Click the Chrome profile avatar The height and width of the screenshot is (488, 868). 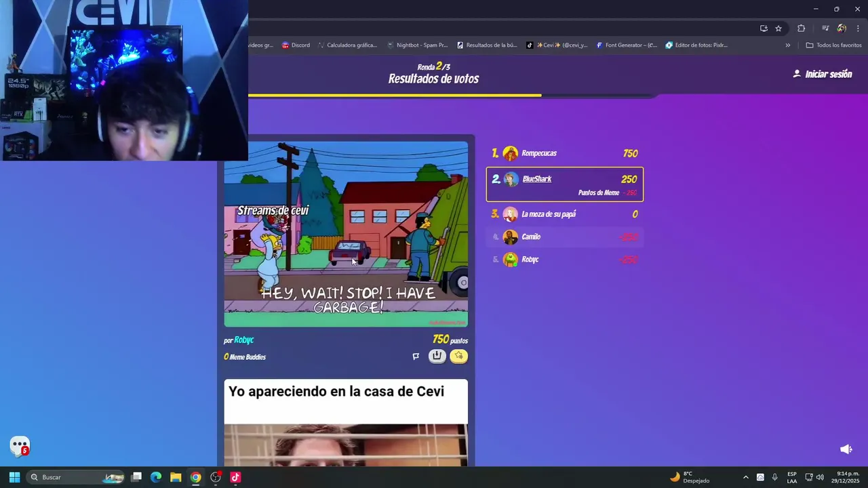[x=842, y=28]
